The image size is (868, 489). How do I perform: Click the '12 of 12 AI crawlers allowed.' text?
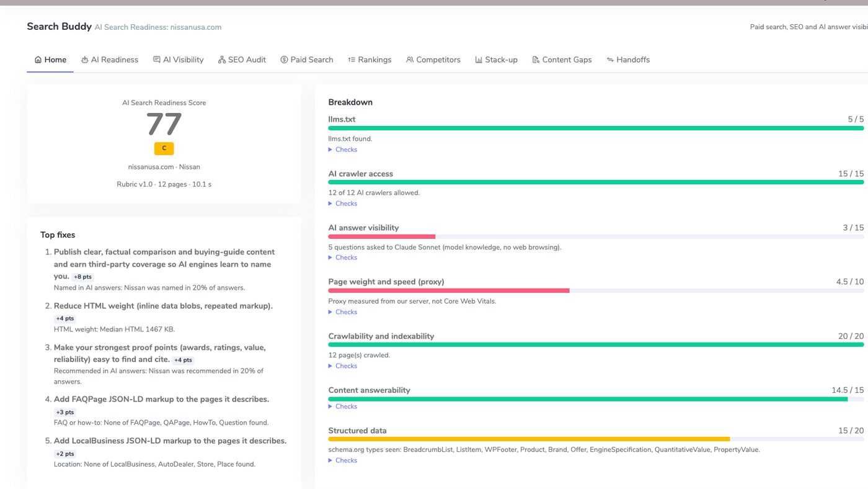click(x=374, y=192)
